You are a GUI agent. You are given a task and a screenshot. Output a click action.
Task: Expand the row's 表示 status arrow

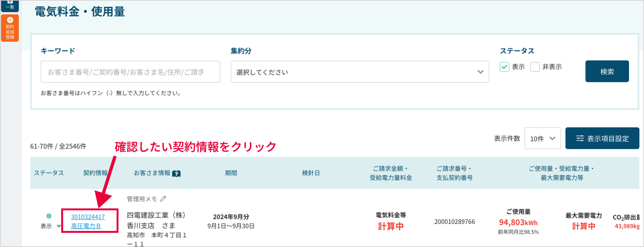coord(59,226)
